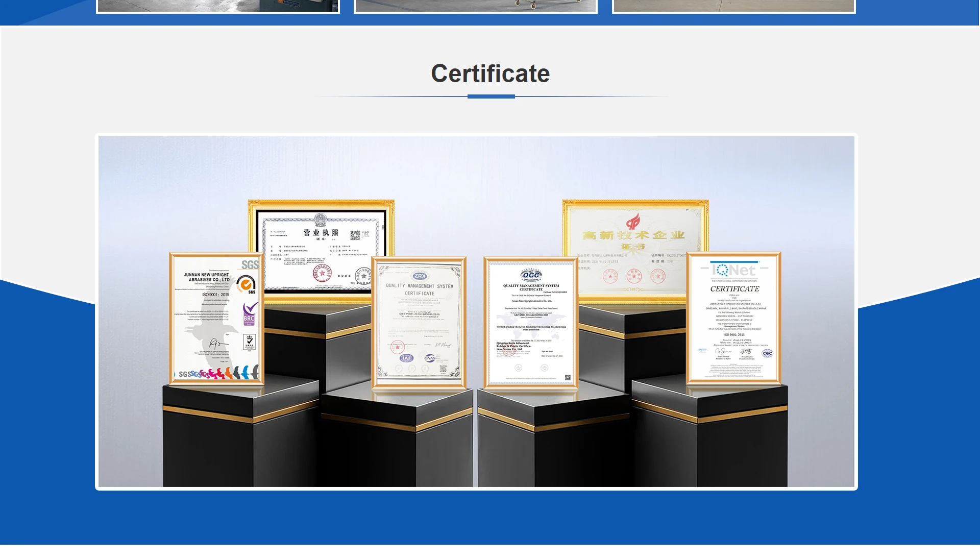Viewport: 980px width, 559px height.
Task: Click the purple BRC checkmark badge
Action: tap(250, 313)
